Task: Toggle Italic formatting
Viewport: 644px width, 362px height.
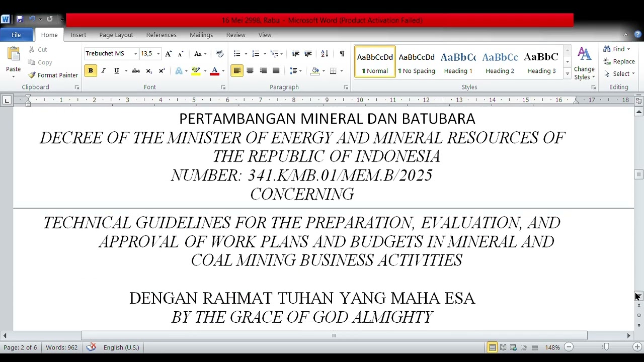Action: (103, 71)
